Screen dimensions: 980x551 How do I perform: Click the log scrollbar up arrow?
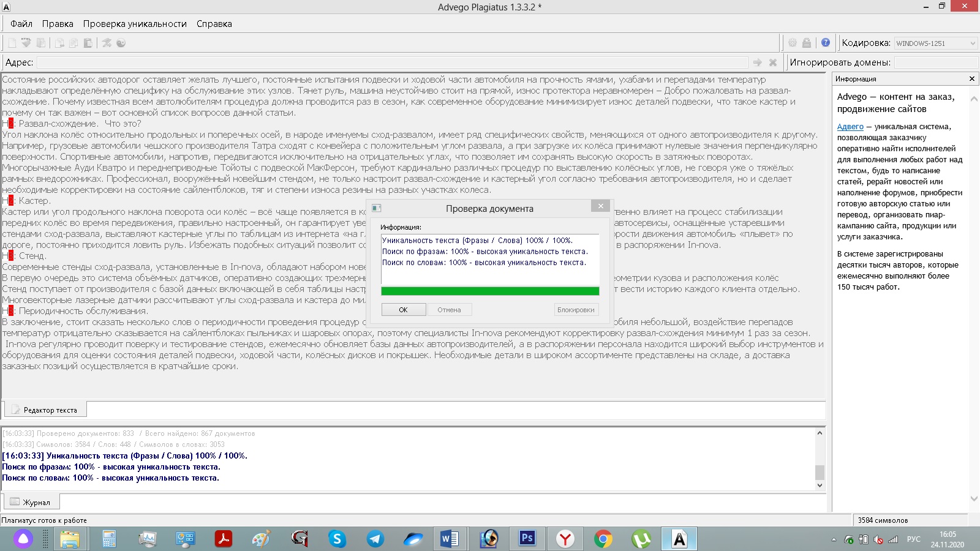[820, 433]
